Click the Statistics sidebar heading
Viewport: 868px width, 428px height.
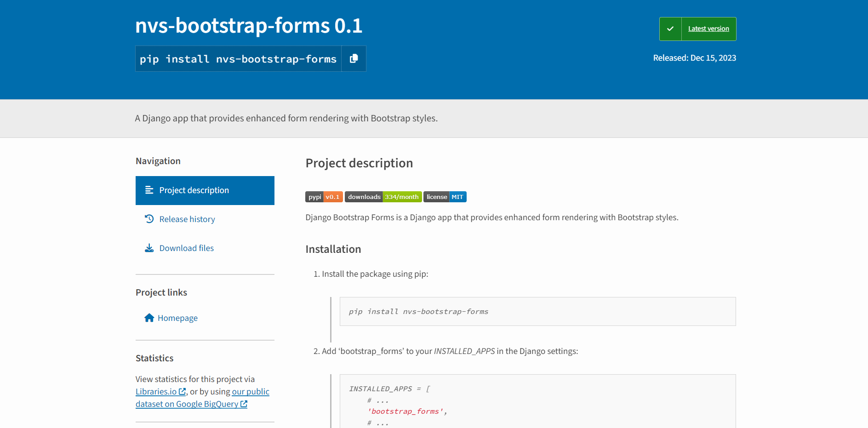pos(154,358)
